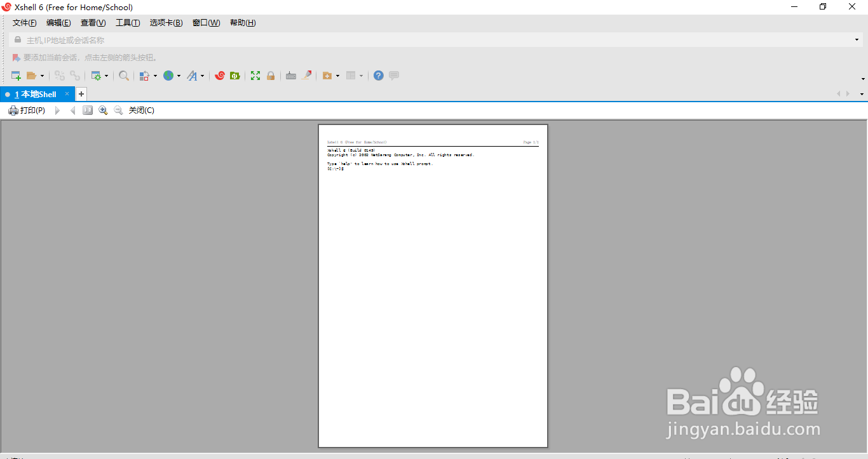868x459 pixels.
Task: Expand the layout dropdown arrow
Action: [361, 76]
